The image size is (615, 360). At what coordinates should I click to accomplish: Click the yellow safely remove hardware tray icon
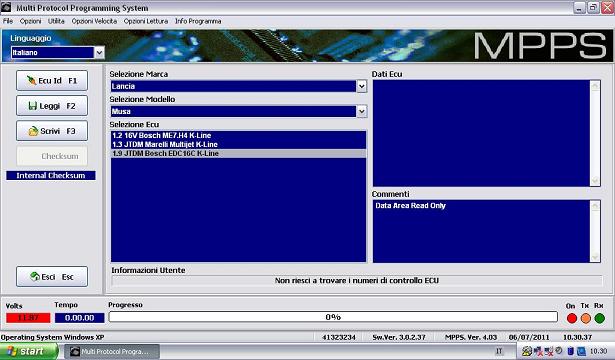528,351
